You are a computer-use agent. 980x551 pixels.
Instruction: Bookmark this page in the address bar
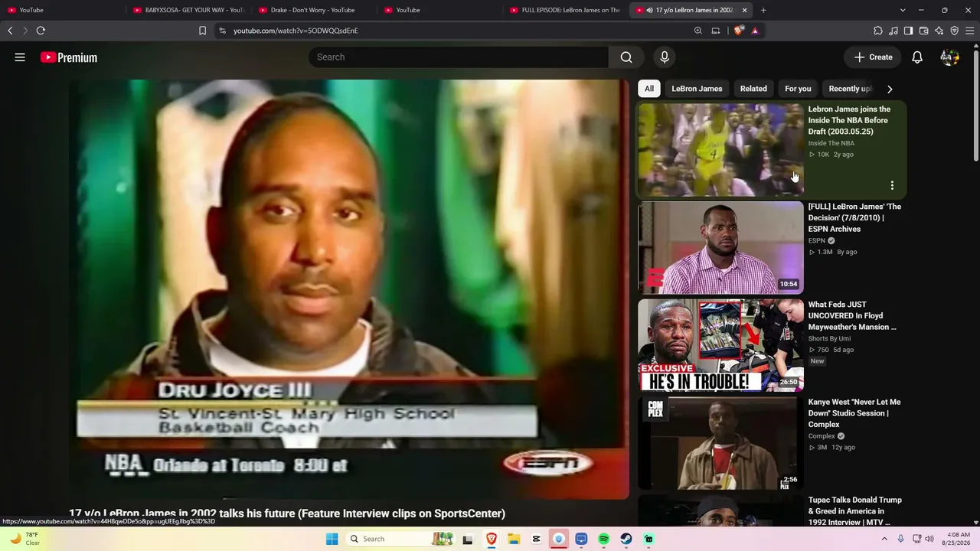pyautogui.click(x=202, y=31)
